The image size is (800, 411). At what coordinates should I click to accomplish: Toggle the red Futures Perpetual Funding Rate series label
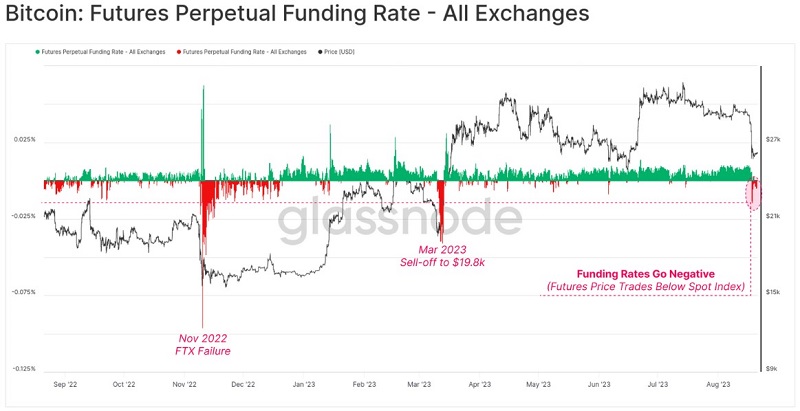click(244, 51)
